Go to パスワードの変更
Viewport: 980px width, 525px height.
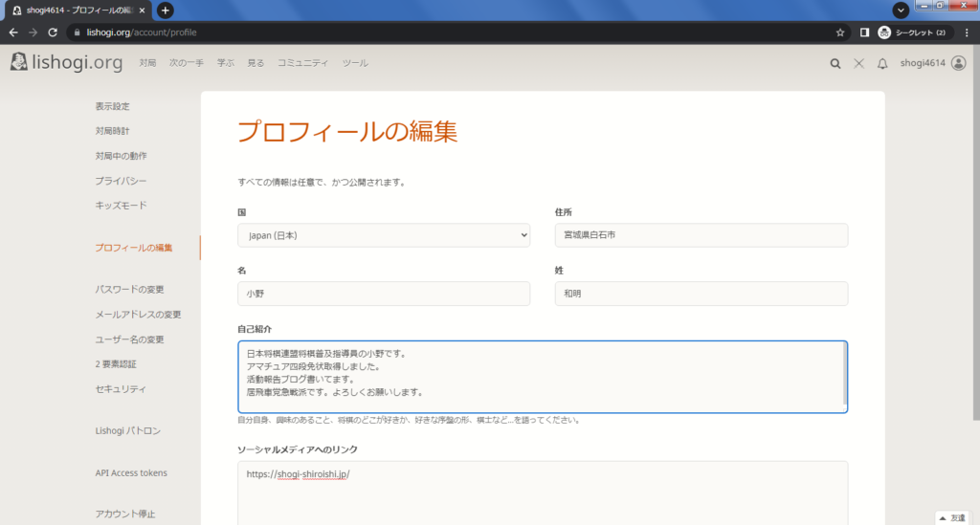coord(129,290)
